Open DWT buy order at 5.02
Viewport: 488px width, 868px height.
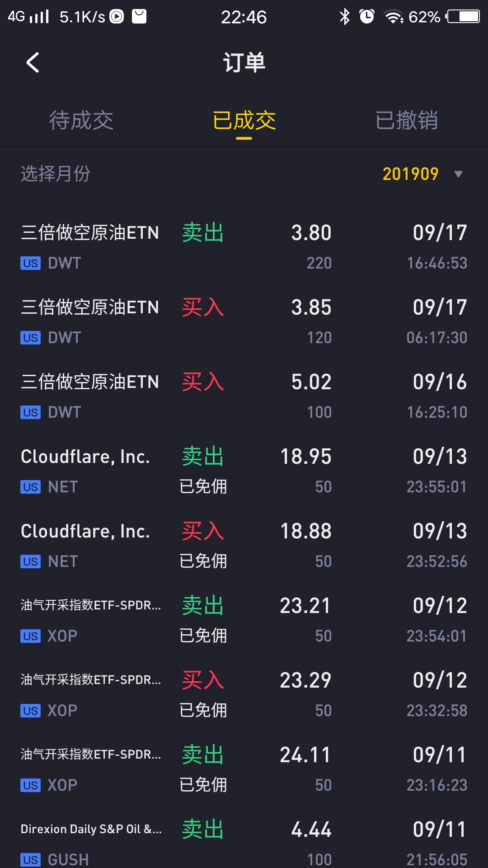coord(244,396)
